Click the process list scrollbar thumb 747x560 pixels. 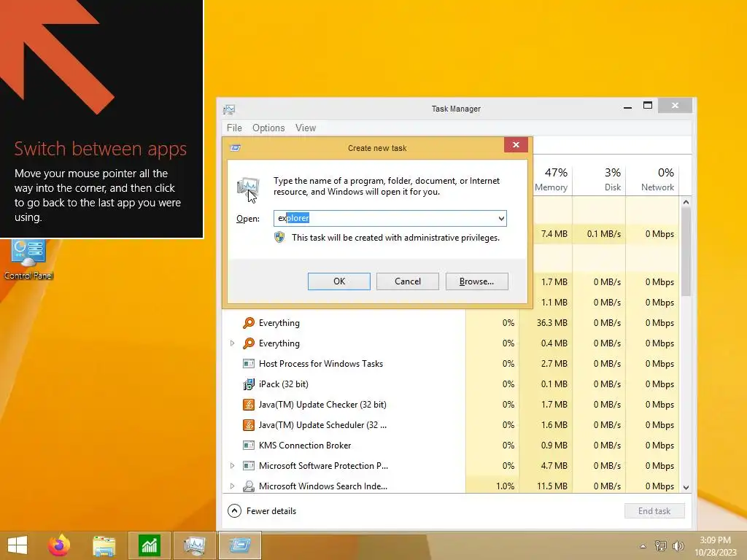[686, 252]
